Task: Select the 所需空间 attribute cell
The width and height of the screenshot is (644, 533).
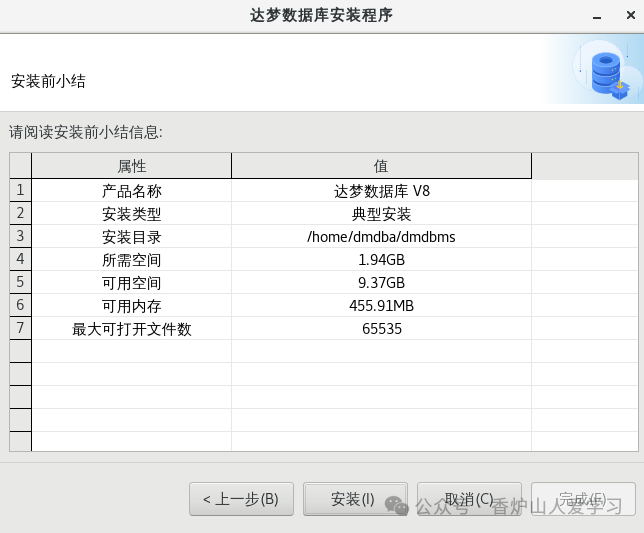Action: tap(131, 260)
